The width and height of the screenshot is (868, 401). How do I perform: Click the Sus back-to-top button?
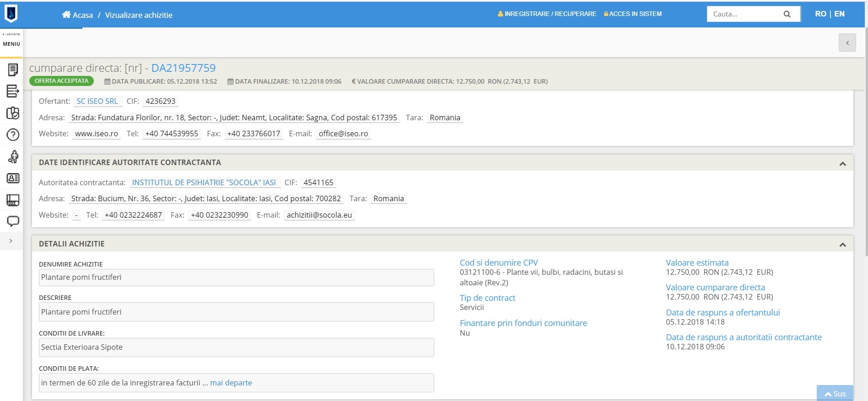(x=835, y=393)
